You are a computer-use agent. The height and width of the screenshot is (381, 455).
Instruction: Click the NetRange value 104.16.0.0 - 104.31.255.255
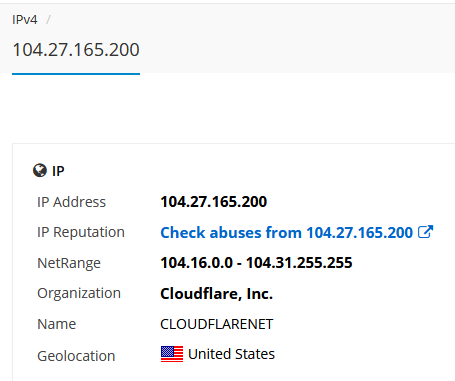tap(256, 263)
